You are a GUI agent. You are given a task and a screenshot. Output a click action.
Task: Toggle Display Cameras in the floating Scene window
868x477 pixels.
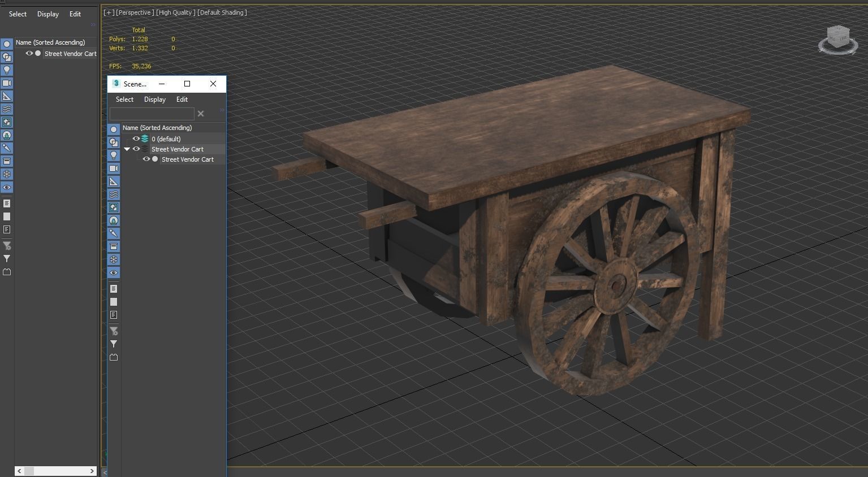[x=114, y=168]
